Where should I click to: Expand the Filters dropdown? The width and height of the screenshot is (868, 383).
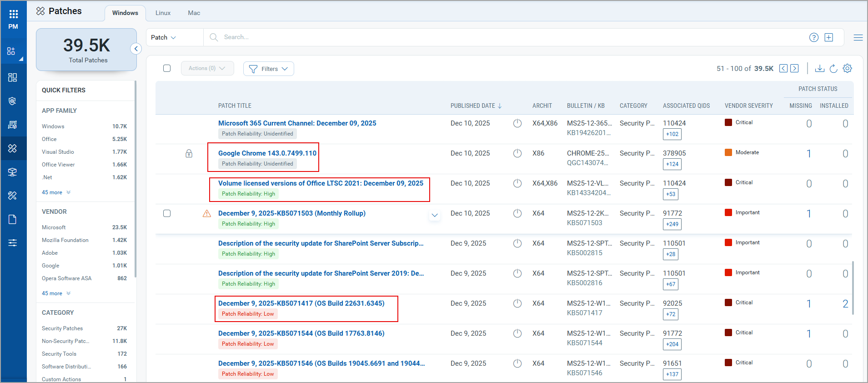[x=269, y=69]
